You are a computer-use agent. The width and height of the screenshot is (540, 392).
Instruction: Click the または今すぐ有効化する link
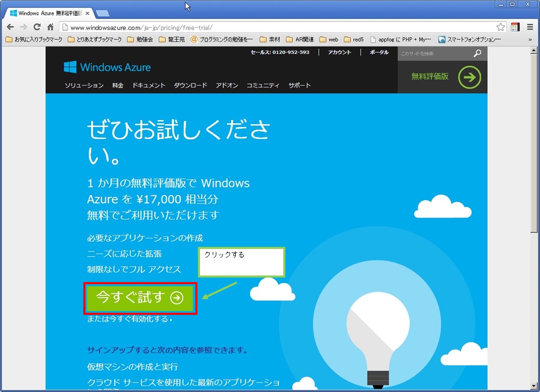(129, 319)
